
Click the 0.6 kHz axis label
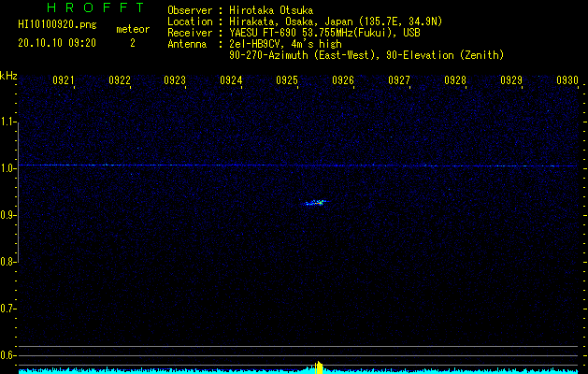7,355
